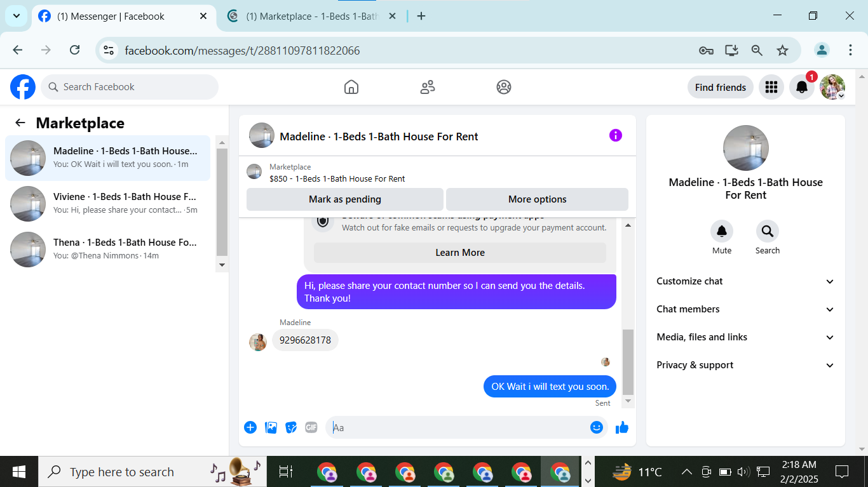868x487 pixels.
Task: Click the Learn More button
Action: (x=460, y=253)
